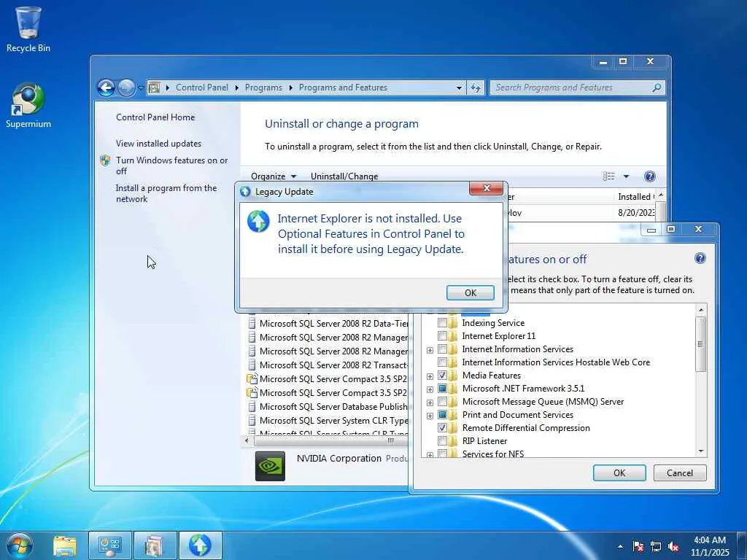747x560 pixels.
Task: Switch to Legacy Update taskbar button
Action: 200,545
